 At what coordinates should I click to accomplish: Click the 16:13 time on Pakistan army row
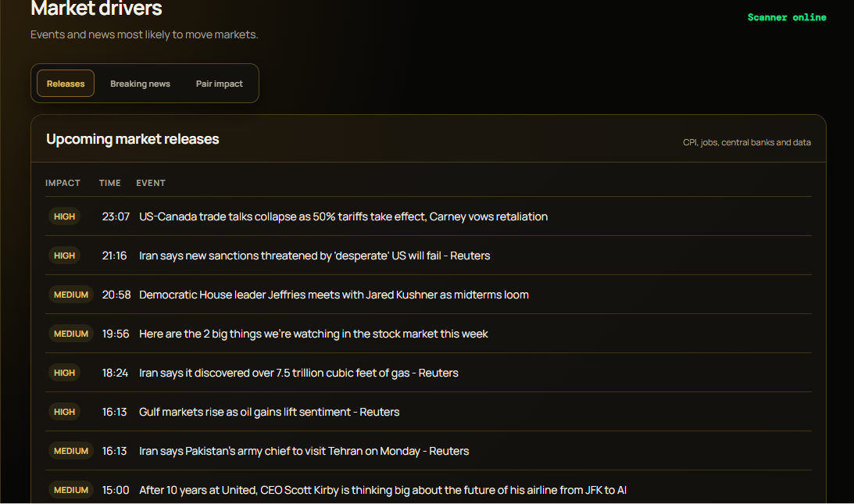(114, 451)
